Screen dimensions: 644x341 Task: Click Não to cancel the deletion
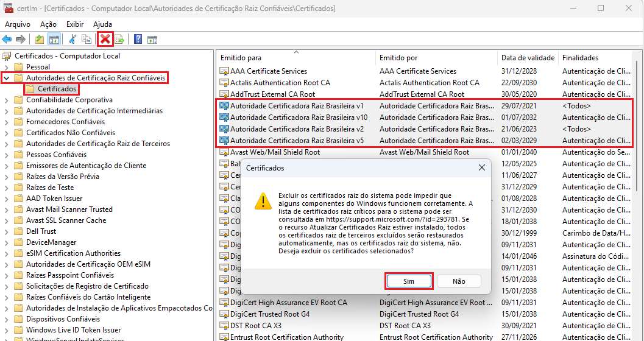[x=459, y=281]
